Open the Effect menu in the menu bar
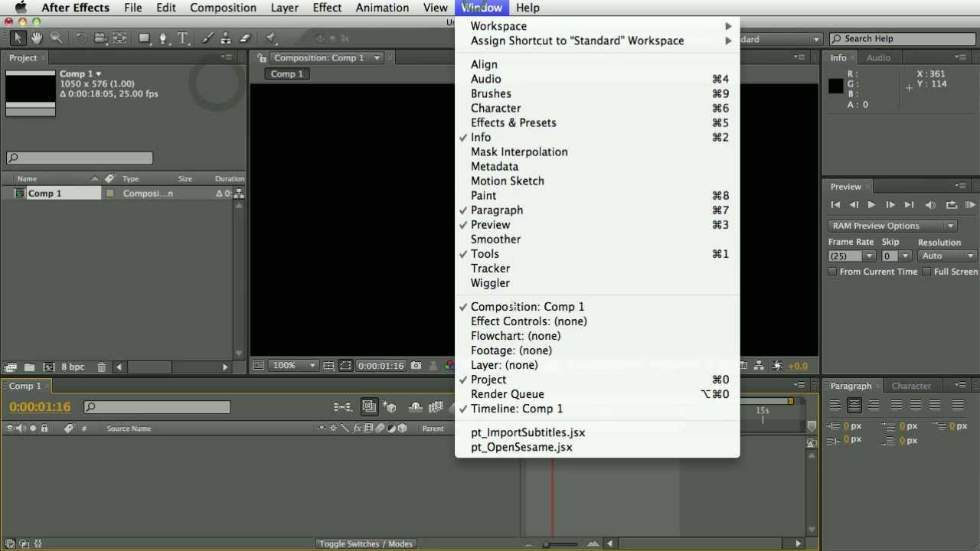 click(327, 8)
